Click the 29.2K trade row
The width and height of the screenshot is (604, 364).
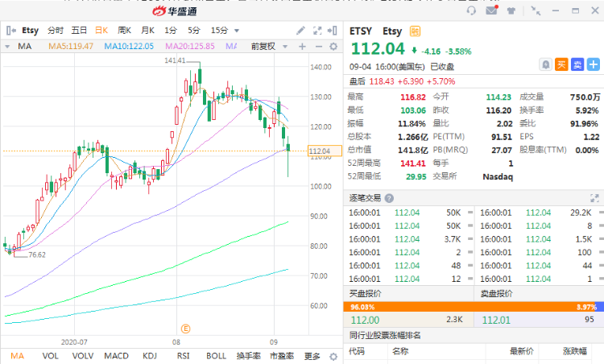point(540,213)
